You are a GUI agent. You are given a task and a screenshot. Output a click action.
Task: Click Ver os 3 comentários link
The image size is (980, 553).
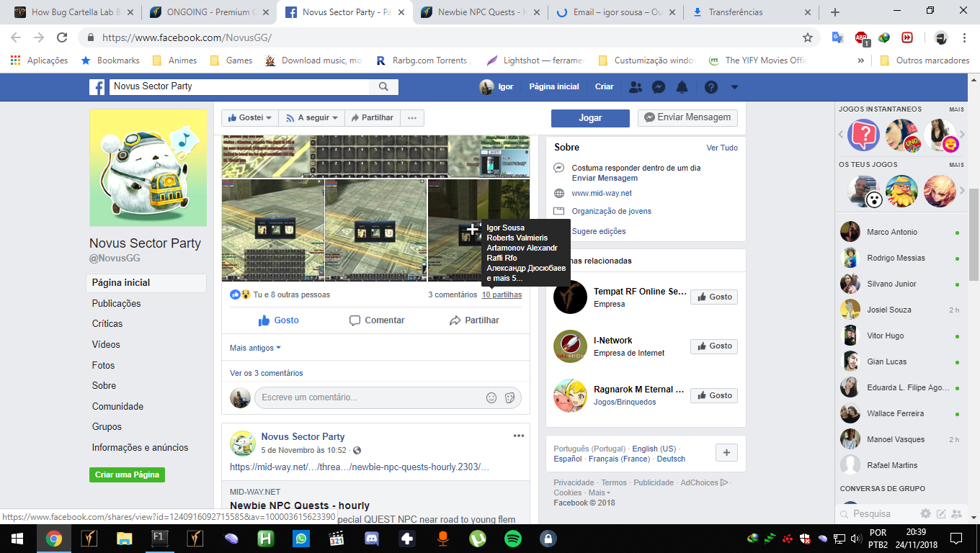267,373
